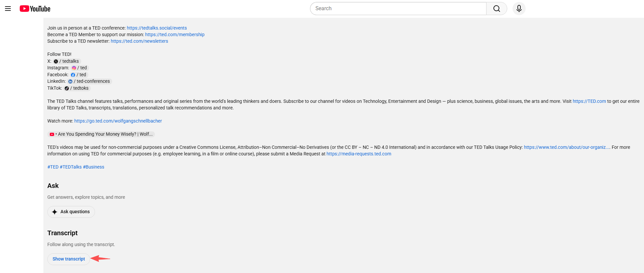Activate voice search microphone
The width and height of the screenshot is (644, 273).
point(519,9)
